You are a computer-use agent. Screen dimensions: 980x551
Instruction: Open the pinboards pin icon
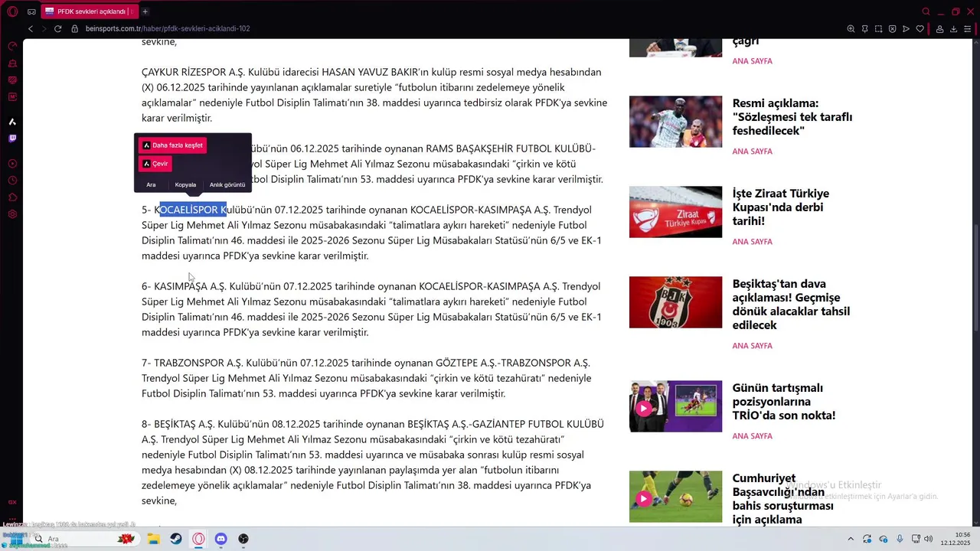tap(864, 28)
